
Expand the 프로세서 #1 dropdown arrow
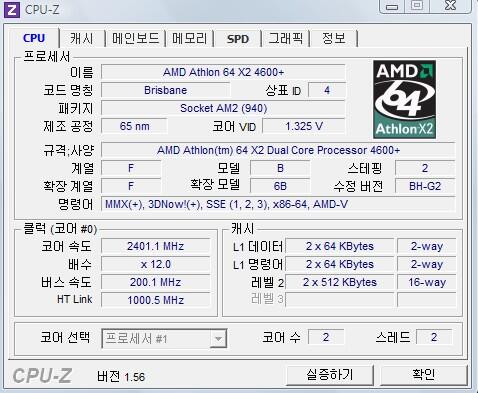218,339
